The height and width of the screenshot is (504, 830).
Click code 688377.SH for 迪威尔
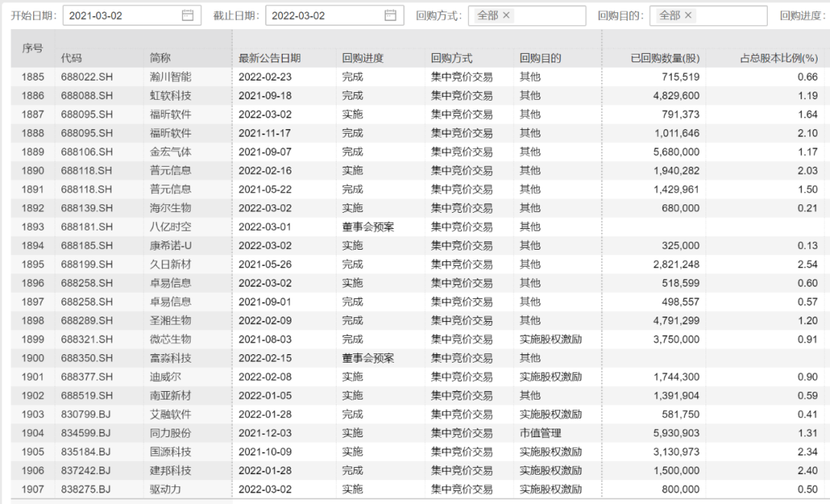click(87, 377)
